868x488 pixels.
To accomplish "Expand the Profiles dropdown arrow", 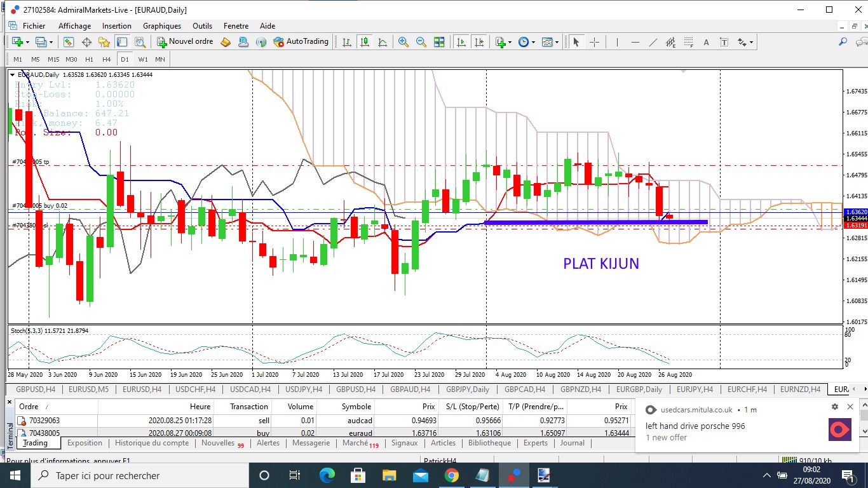I will [x=51, y=43].
